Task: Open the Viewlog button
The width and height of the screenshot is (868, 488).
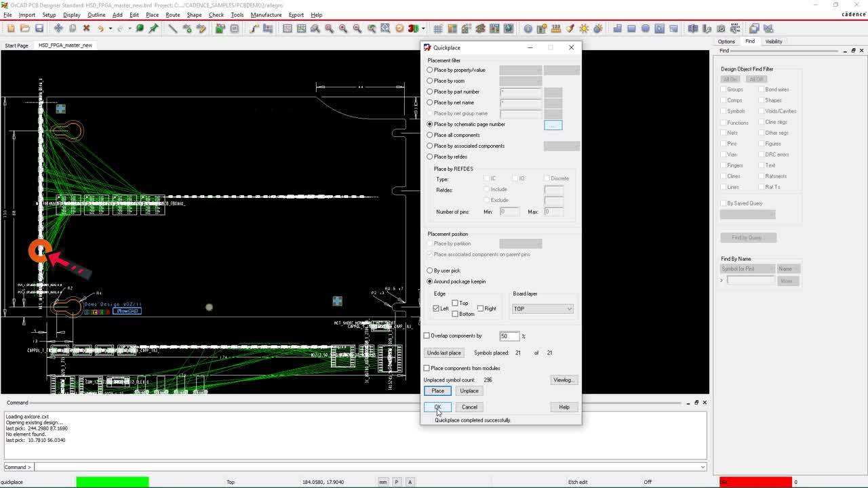Action: (564, 380)
